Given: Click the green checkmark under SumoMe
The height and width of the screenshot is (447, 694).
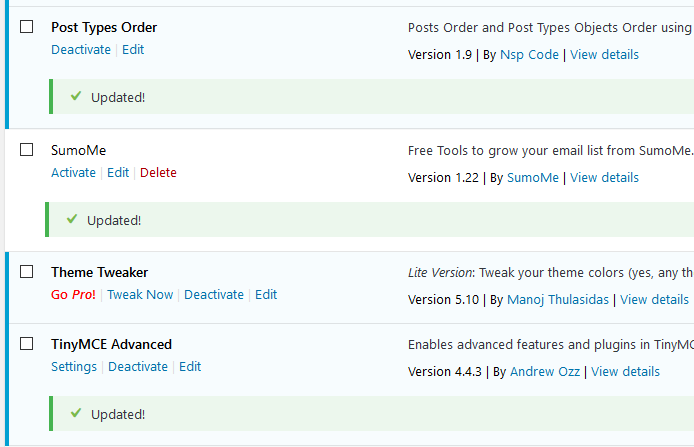Looking at the screenshot, I should click(x=72, y=219).
